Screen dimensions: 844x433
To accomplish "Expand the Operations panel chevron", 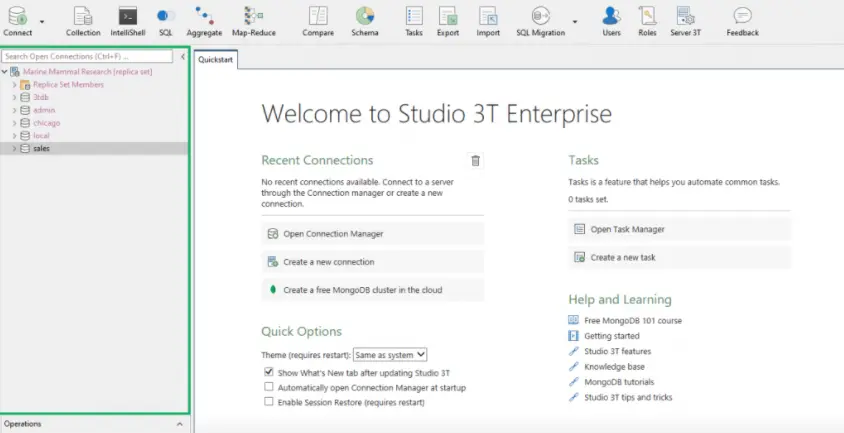I will [179, 424].
